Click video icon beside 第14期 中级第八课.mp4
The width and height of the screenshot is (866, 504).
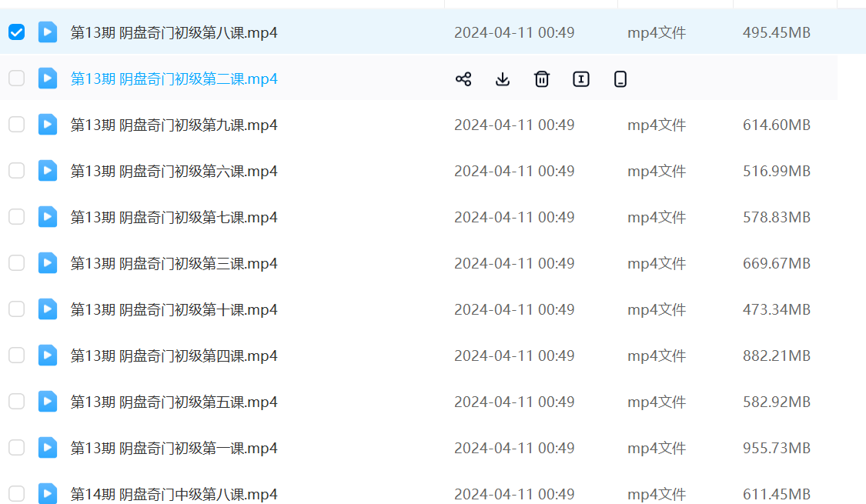(48, 493)
